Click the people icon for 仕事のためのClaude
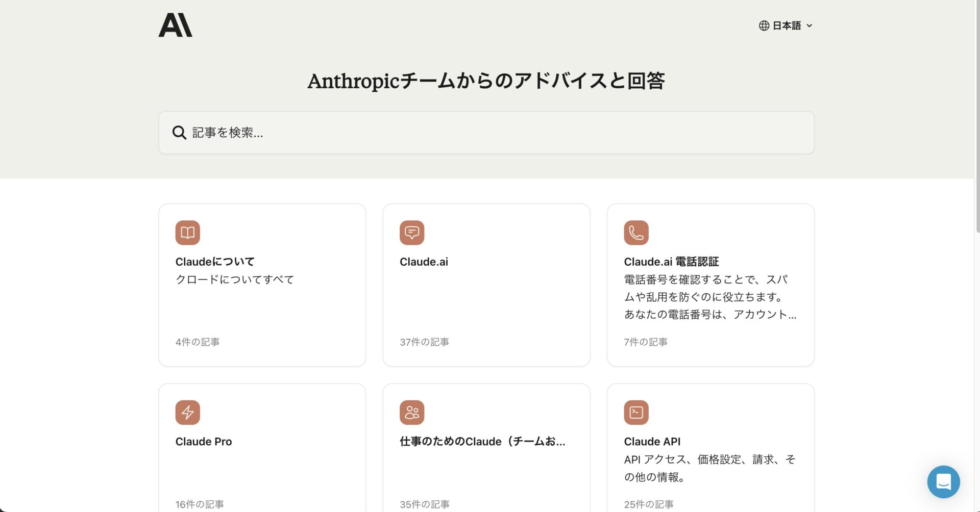 point(412,413)
